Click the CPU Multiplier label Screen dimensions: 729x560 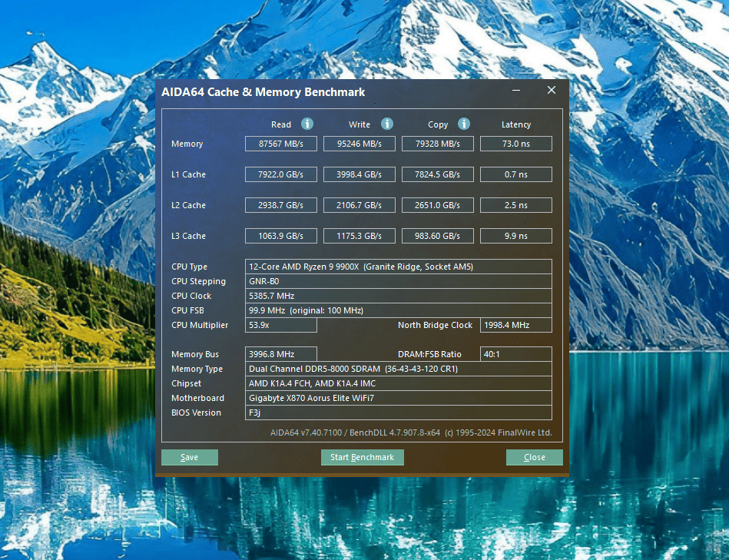(x=200, y=325)
